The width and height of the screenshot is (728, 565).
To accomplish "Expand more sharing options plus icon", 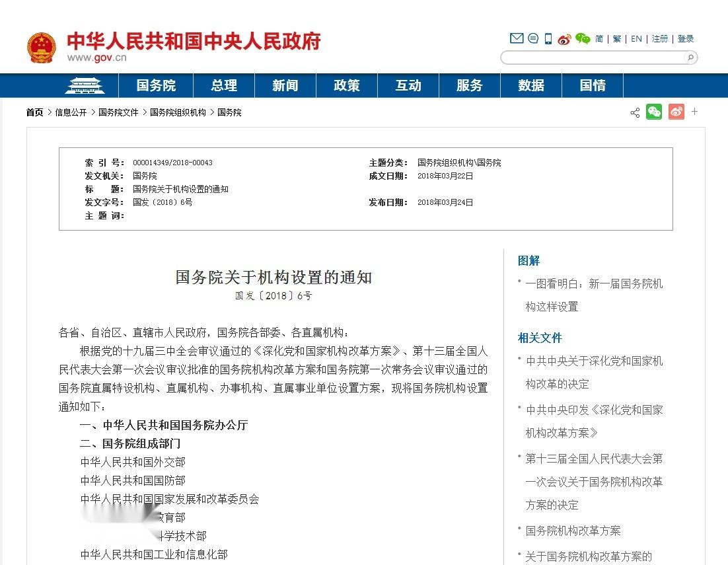I will coord(694,112).
